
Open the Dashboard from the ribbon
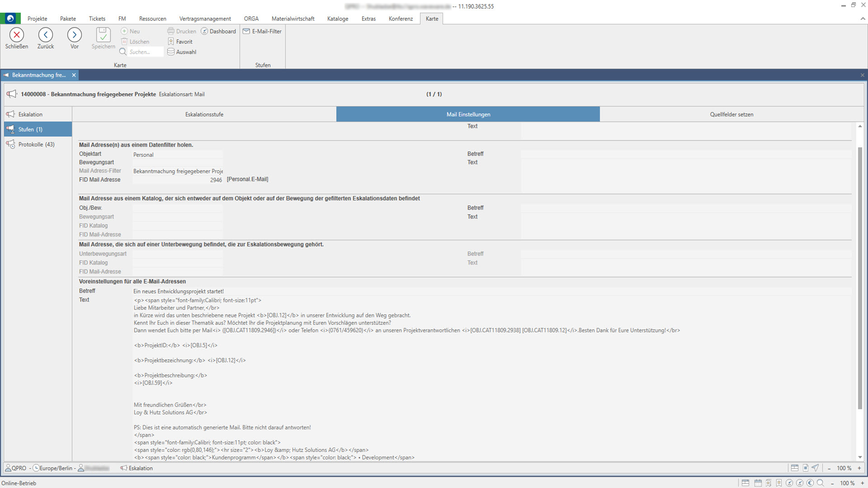click(218, 31)
